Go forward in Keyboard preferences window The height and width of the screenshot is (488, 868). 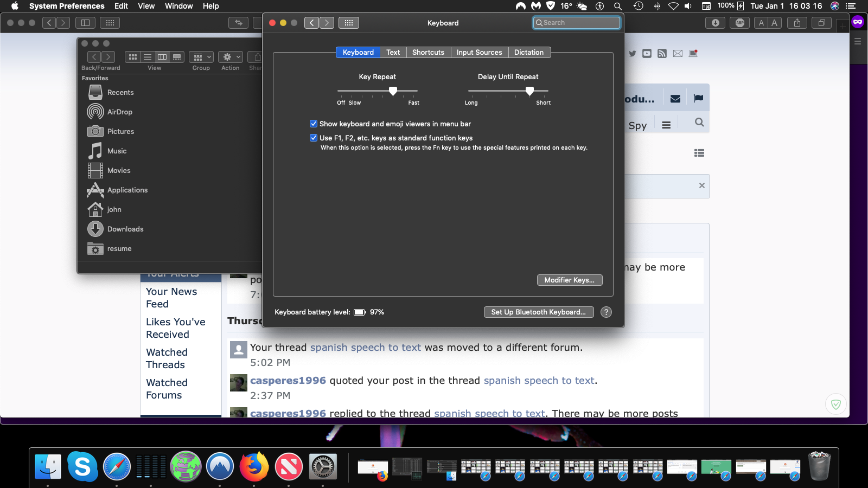pyautogui.click(x=327, y=23)
